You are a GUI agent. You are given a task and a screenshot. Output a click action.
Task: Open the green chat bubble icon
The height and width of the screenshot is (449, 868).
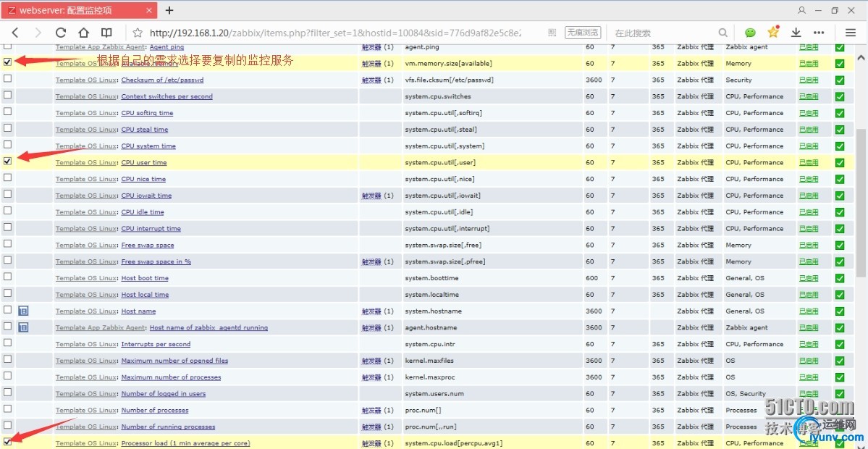[x=750, y=33]
